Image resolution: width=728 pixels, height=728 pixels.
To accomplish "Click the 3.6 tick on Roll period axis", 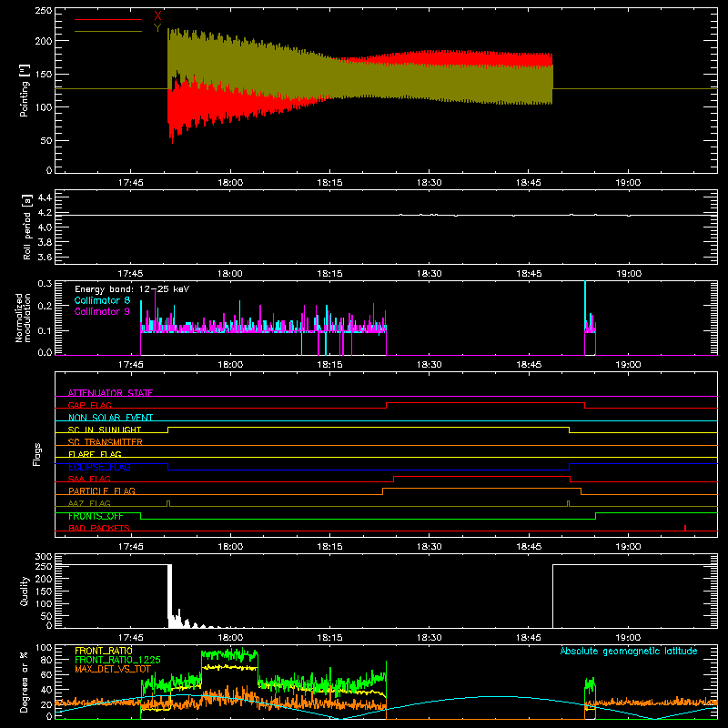I will (45, 257).
